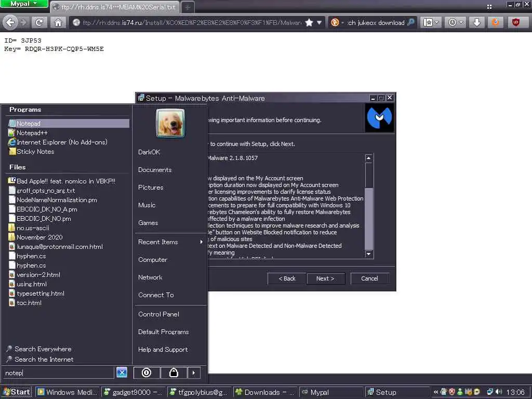Image resolution: width=532 pixels, height=399 pixels.
Task: Click Search the Internet link
Action: [x=39, y=359]
